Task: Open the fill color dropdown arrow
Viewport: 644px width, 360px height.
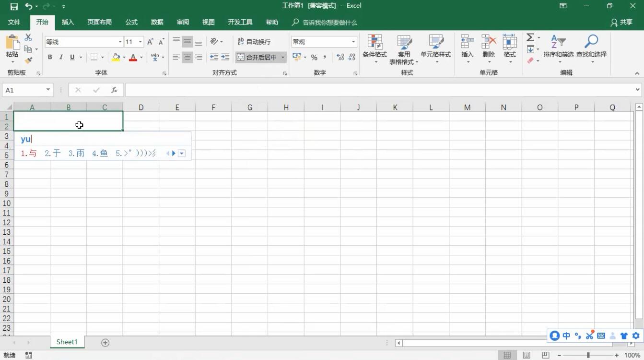Action: [124, 57]
